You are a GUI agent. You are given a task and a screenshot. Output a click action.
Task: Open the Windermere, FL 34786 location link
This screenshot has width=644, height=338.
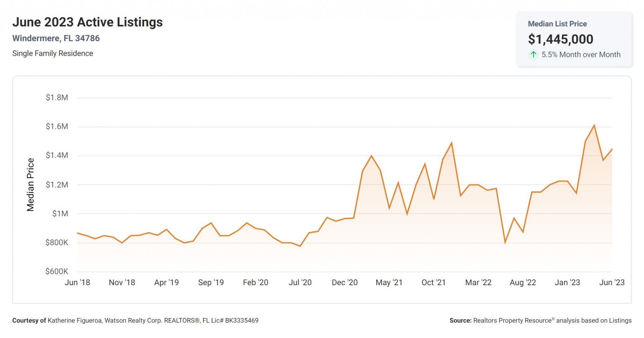pyautogui.click(x=56, y=38)
